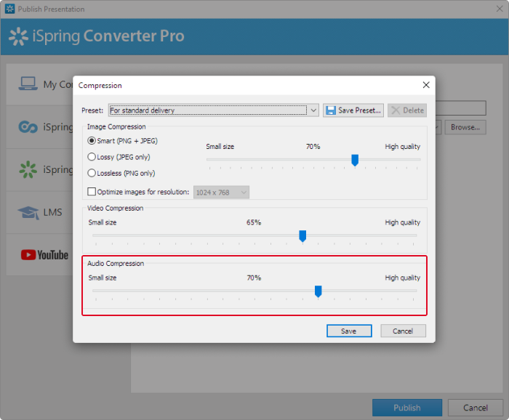This screenshot has width=509, height=420.
Task: Click the 'Audio Compression' group label
Action: [116, 263]
